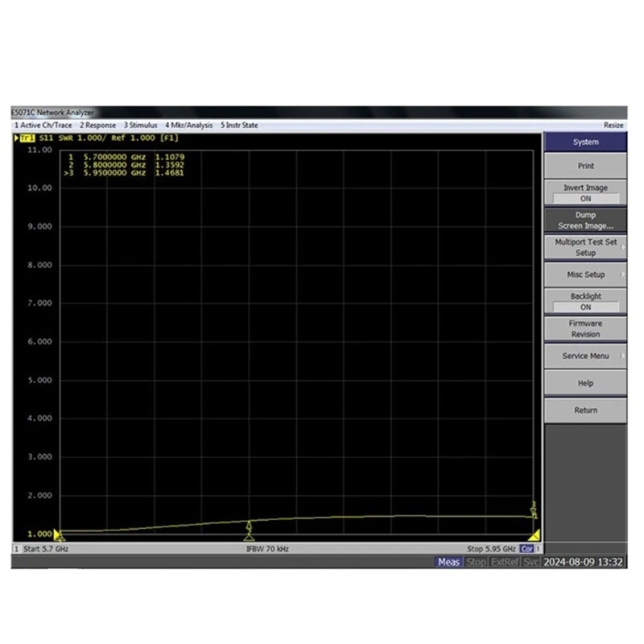The width and height of the screenshot is (644, 644).
Task: Click the IFBW 70 kHz value
Action: click(267, 549)
